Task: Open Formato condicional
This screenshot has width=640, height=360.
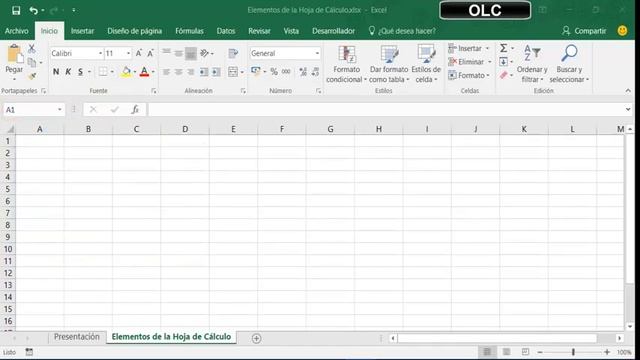Action: [x=346, y=64]
